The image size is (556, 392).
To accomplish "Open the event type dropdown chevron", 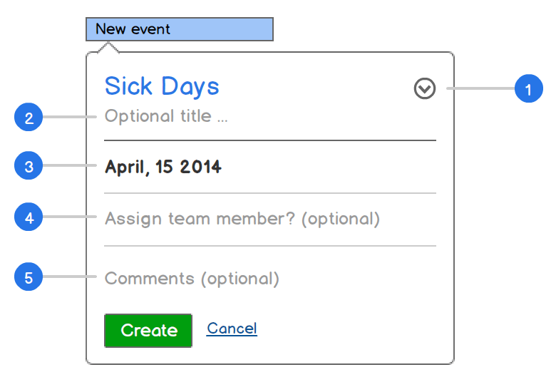I will click(x=425, y=88).
